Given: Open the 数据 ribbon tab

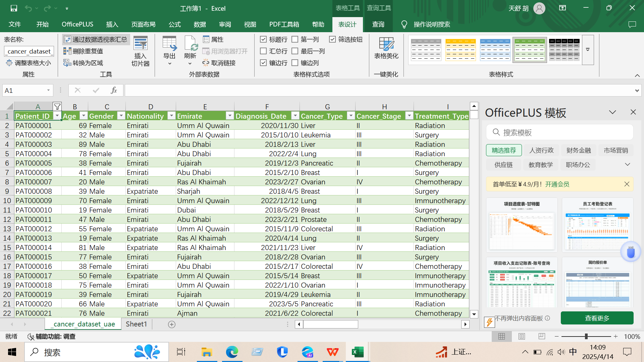Looking at the screenshot, I should point(200,24).
